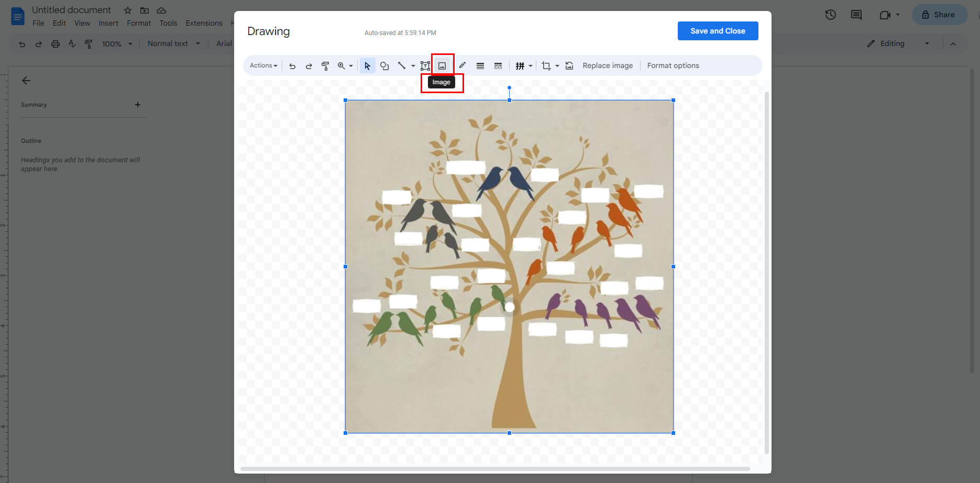Check the cloud document status icon
This screenshot has width=980, height=483.
[161, 10]
